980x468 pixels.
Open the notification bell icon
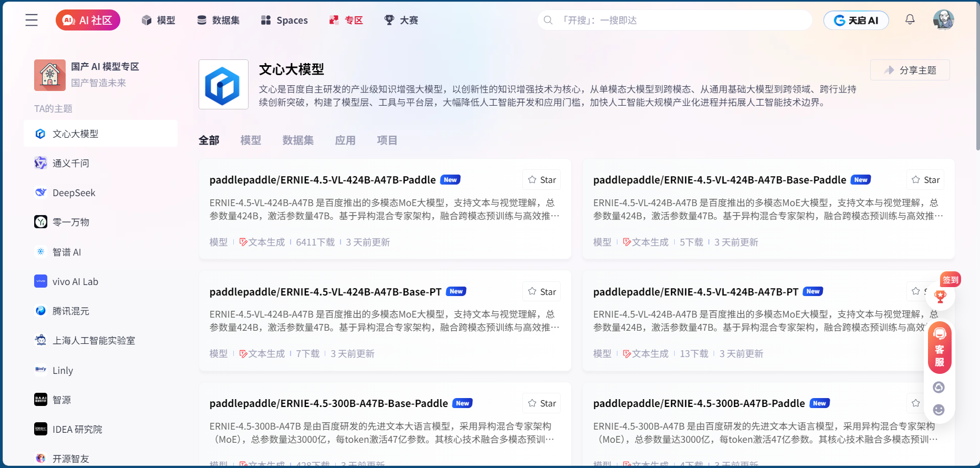910,19
